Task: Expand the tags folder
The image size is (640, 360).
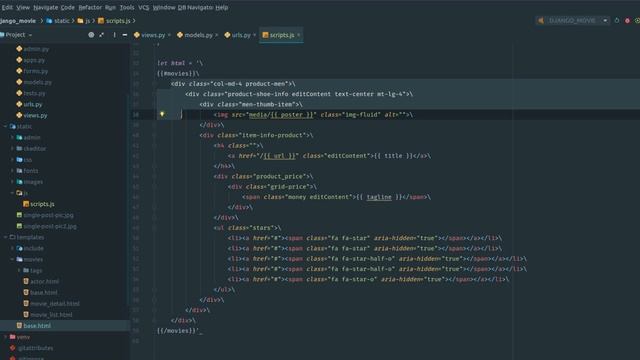Action: tap(19, 270)
